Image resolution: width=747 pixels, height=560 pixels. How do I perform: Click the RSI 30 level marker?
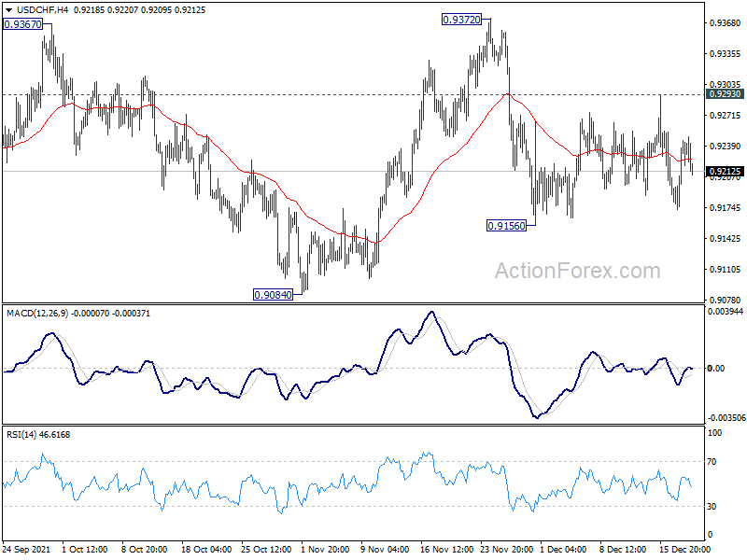pyautogui.click(x=712, y=506)
